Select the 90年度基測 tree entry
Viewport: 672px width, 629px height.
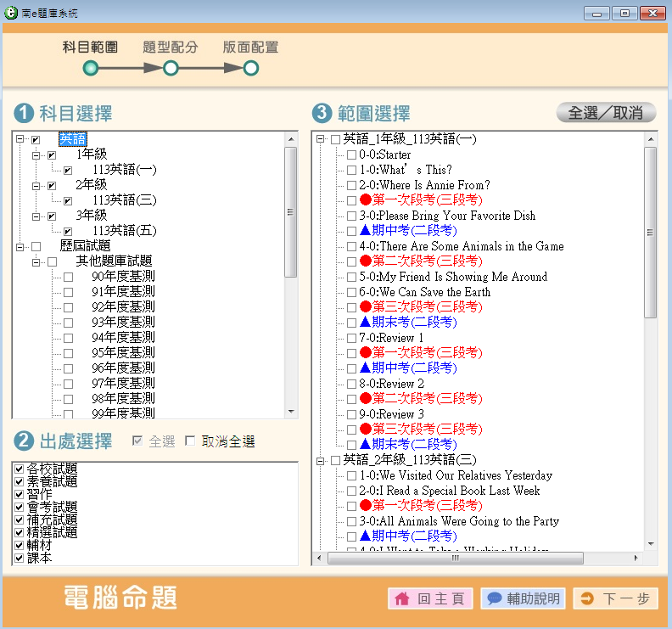coord(123,277)
